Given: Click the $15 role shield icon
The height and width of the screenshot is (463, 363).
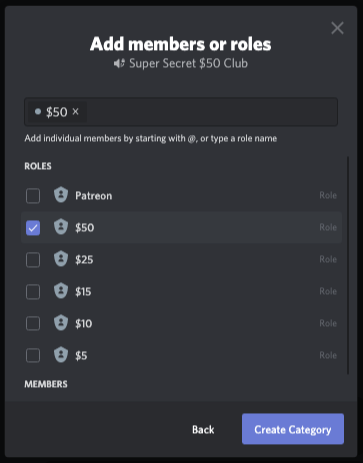Looking at the screenshot, I should click(x=61, y=291).
